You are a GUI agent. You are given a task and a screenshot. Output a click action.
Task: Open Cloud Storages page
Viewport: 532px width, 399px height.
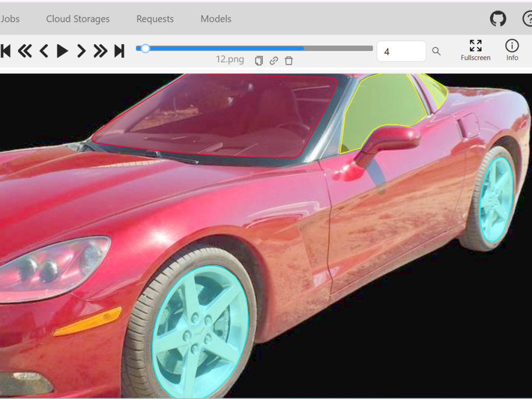pyautogui.click(x=78, y=19)
